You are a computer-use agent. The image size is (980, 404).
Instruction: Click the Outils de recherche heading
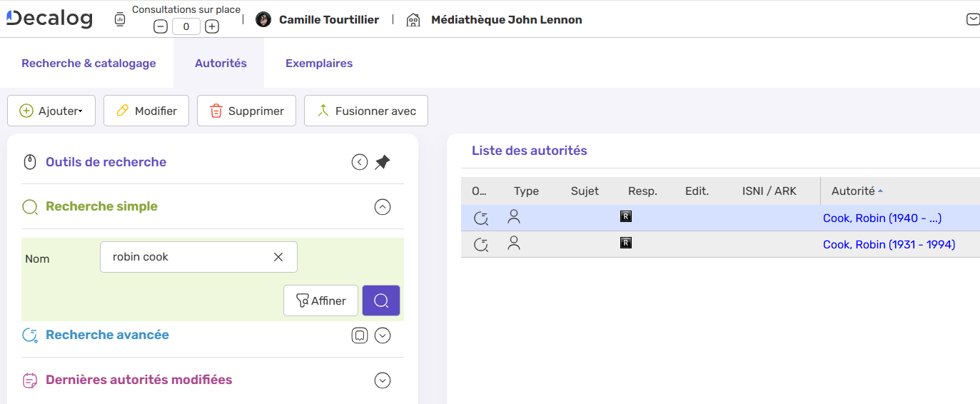(106, 162)
